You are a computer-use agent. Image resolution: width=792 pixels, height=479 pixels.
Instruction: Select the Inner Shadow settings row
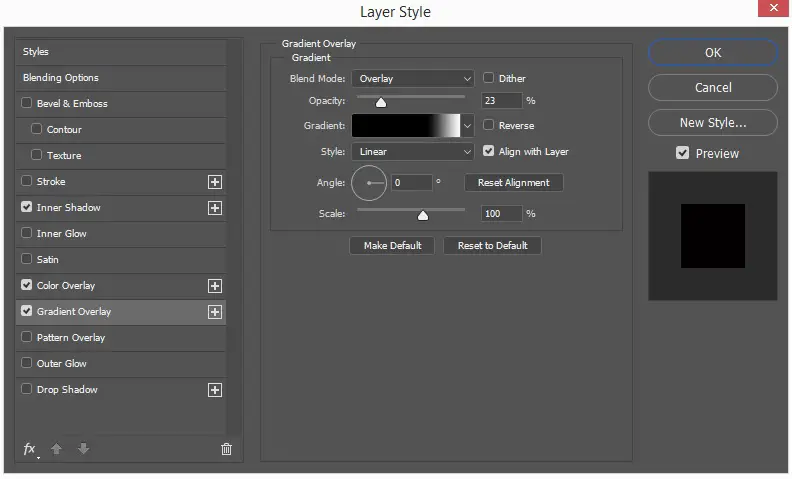click(121, 208)
